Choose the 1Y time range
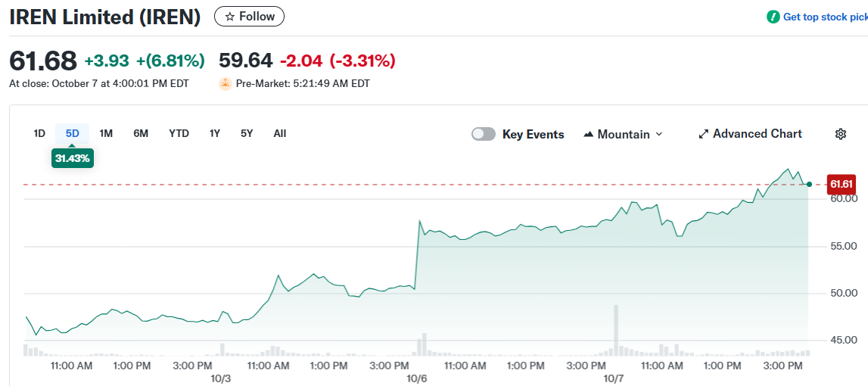 (215, 134)
